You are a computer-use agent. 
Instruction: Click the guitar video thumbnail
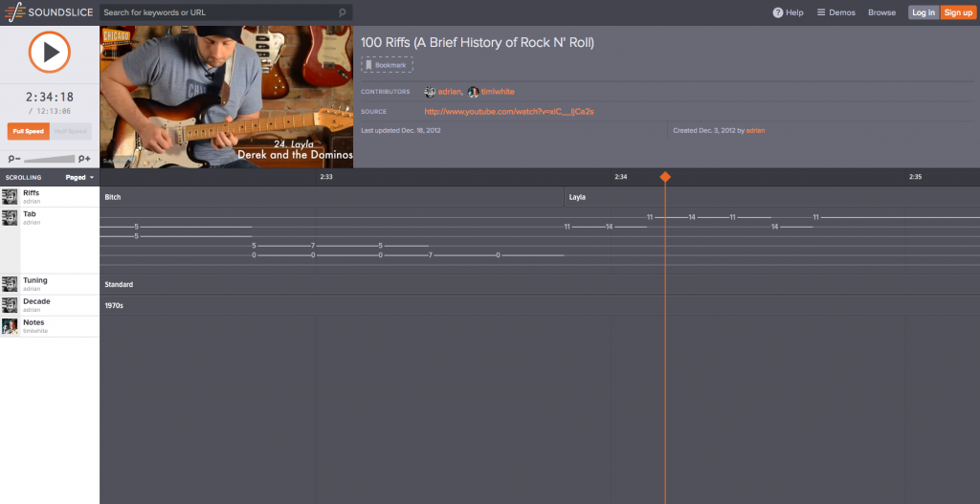click(226, 97)
